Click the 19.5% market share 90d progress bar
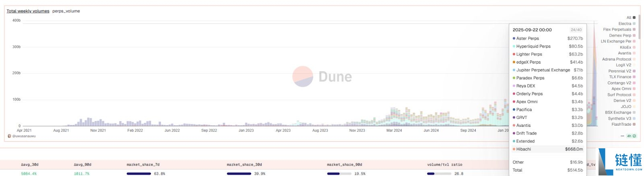Image resolution: width=644 pixels, height=176 pixels. pos(339,174)
